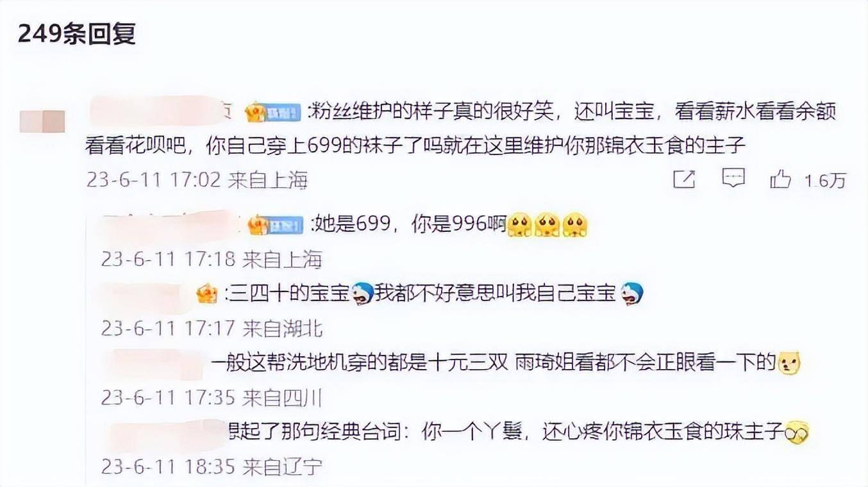Click the emoji after 三四十的宝宝
Viewport: 868px width, 487px height.
click(362, 293)
